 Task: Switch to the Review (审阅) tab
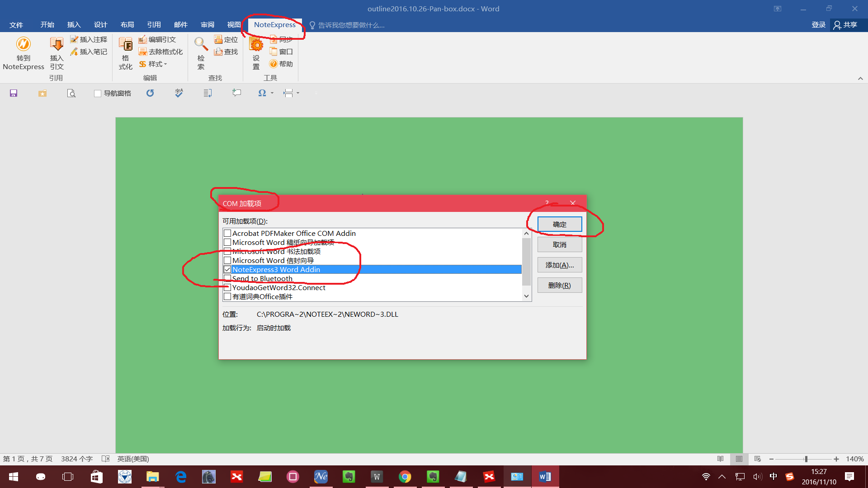tap(208, 25)
